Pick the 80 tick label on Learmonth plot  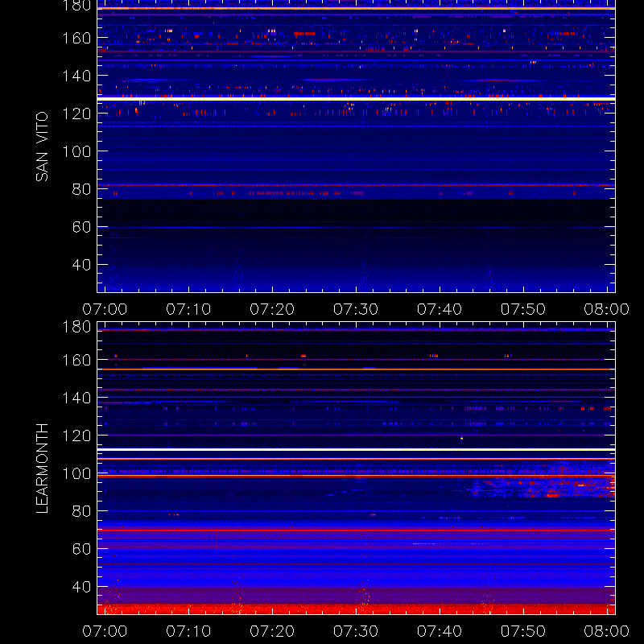(x=81, y=511)
